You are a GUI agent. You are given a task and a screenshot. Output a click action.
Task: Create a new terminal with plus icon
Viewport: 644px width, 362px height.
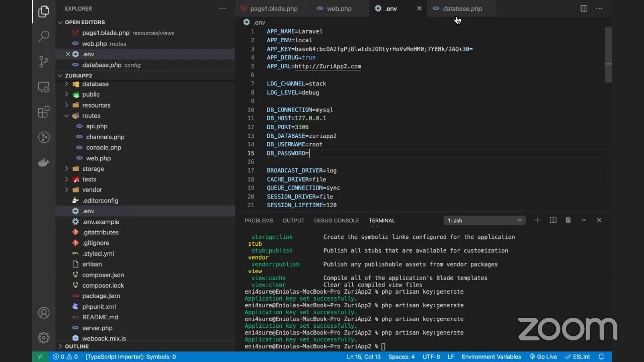click(x=537, y=220)
